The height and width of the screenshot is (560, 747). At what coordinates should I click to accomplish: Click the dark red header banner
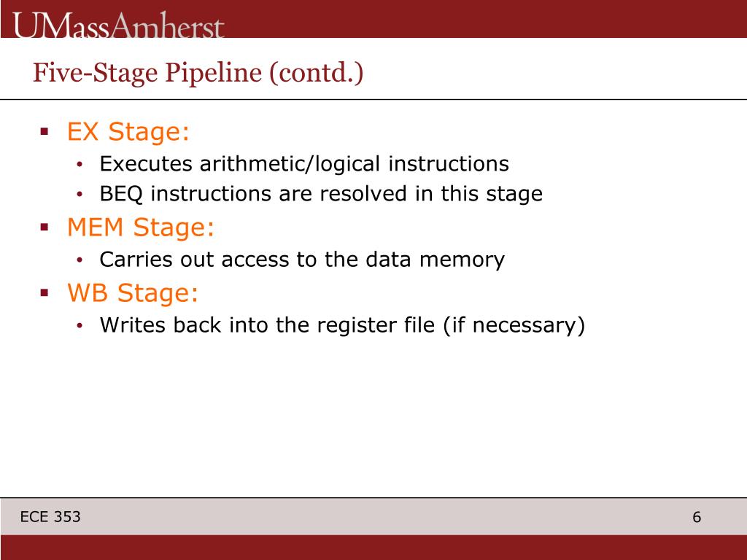click(373, 19)
